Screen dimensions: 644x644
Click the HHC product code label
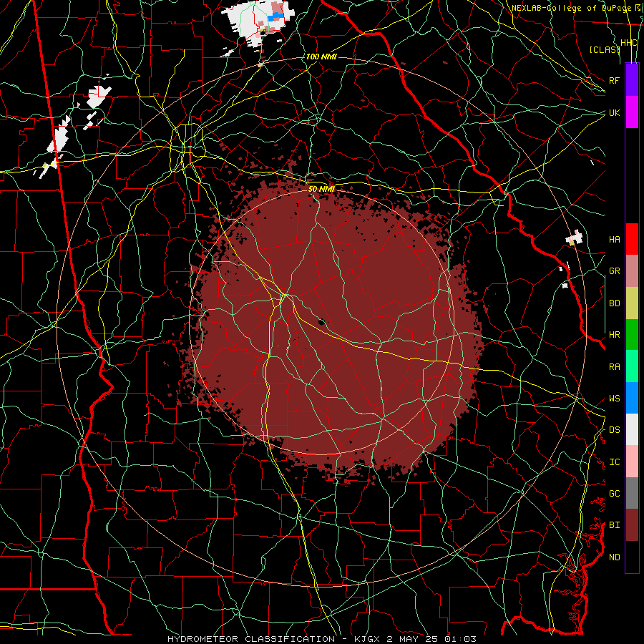point(629,43)
